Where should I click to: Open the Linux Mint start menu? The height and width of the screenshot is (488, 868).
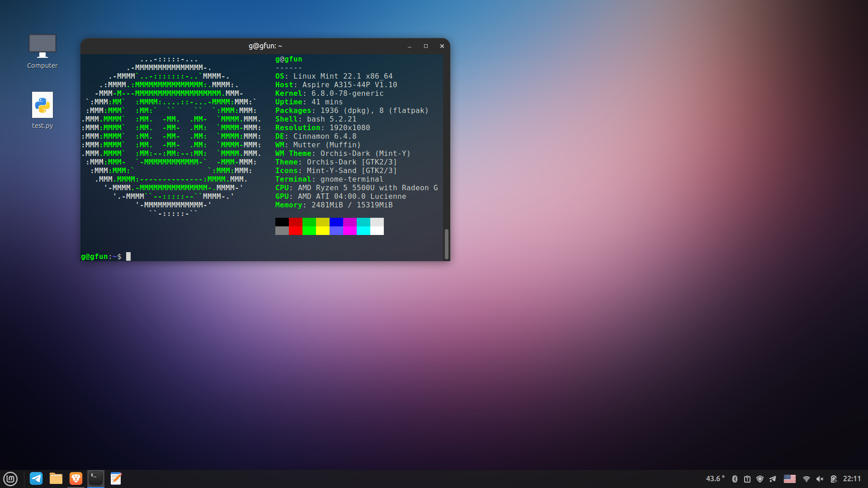(x=10, y=479)
